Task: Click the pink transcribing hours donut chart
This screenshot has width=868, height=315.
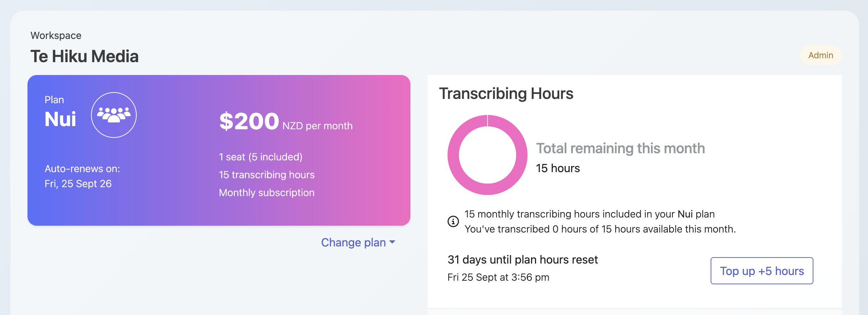Action: [488, 155]
